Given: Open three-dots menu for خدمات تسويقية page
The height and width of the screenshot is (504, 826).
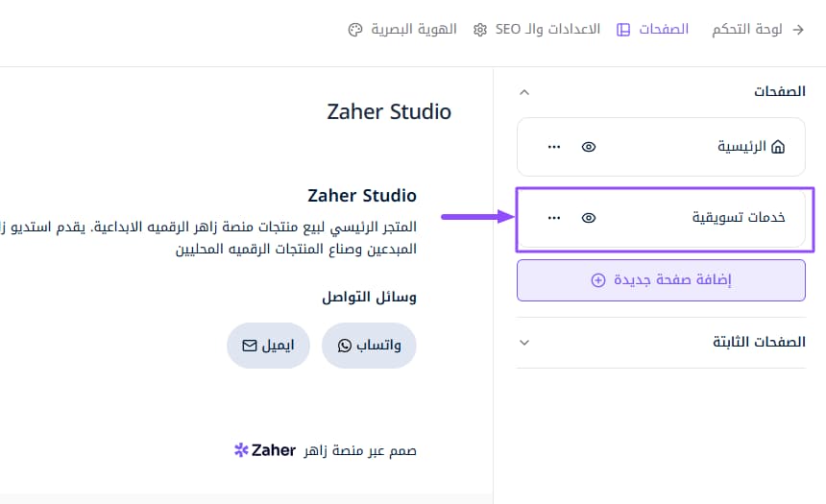Looking at the screenshot, I should tap(553, 218).
